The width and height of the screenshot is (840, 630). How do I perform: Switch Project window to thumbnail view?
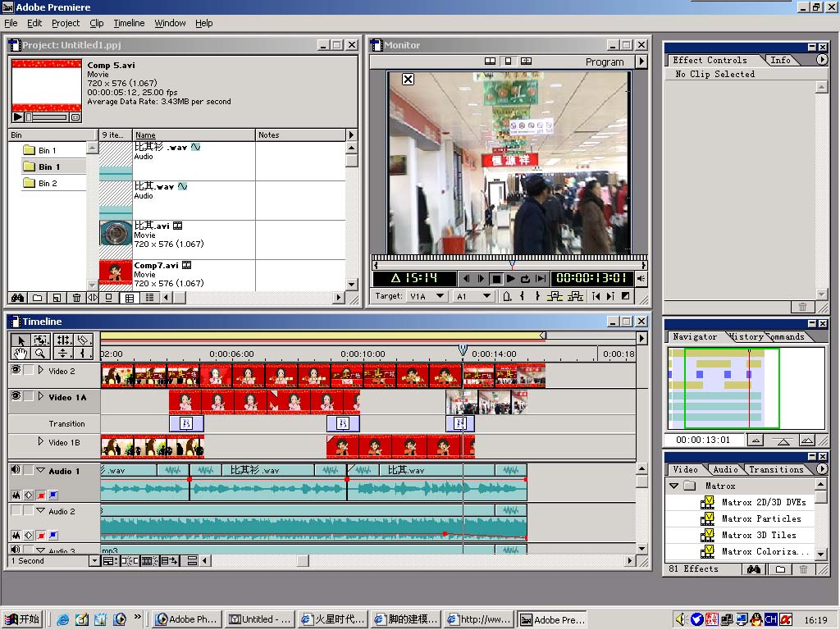(x=130, y=298)
